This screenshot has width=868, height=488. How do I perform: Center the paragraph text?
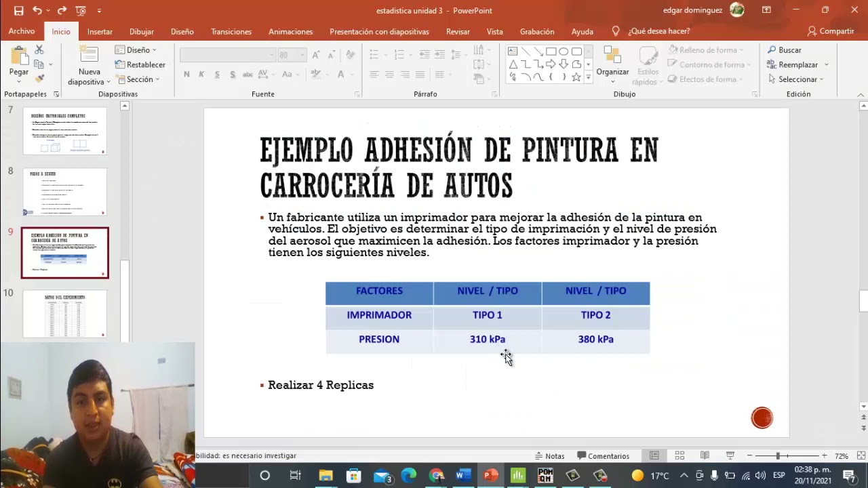[389, 75]
